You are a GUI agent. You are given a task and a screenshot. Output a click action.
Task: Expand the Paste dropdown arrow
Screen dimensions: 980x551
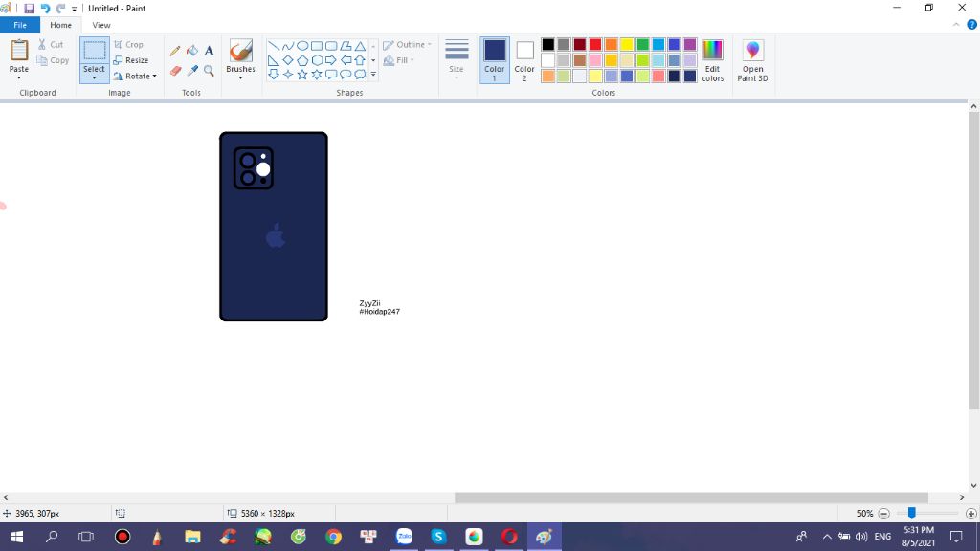(x=19, y=78)
